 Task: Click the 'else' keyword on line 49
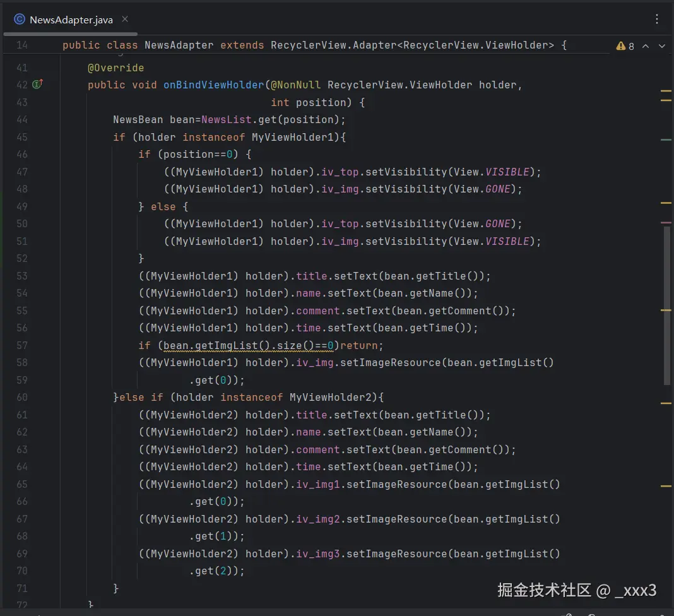click(x=163, y=207)
